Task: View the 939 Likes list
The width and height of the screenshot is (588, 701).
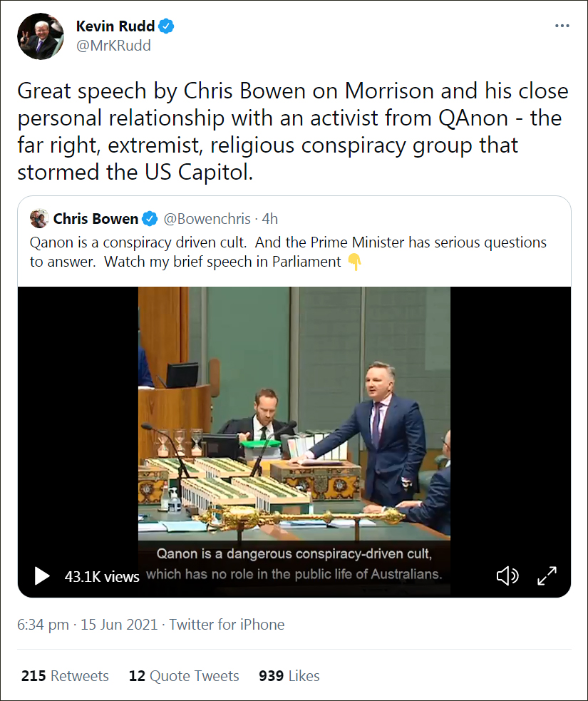Action: click(289, 676)
